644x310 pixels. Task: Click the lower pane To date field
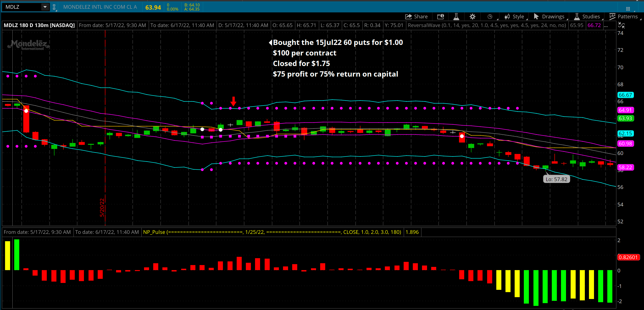point(107,232)
